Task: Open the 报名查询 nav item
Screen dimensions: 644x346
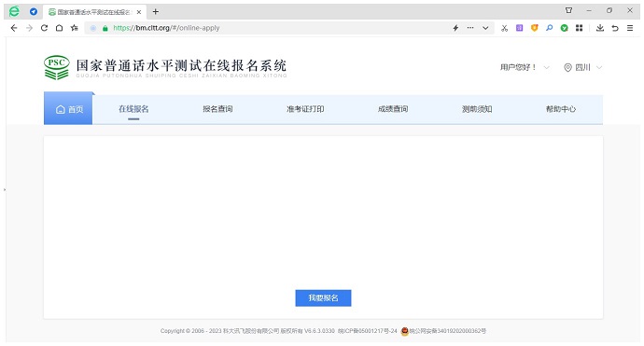Action: pos(217,109)
